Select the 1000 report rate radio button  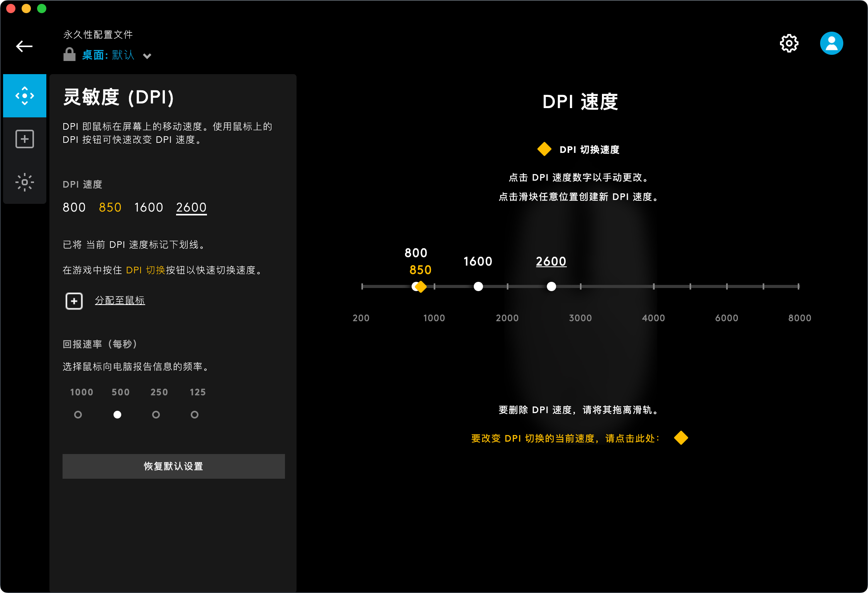[x=78, y=415]
